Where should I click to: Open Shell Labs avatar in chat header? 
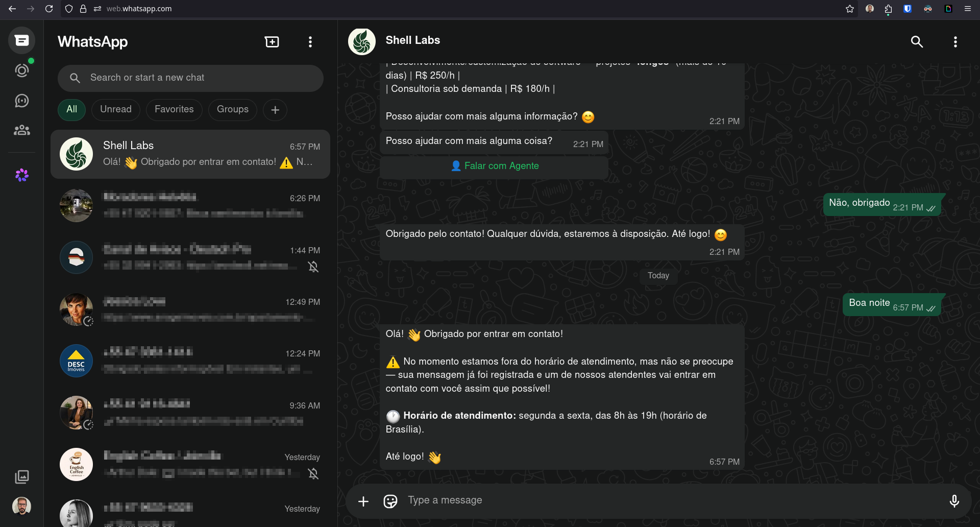(362, 42)
